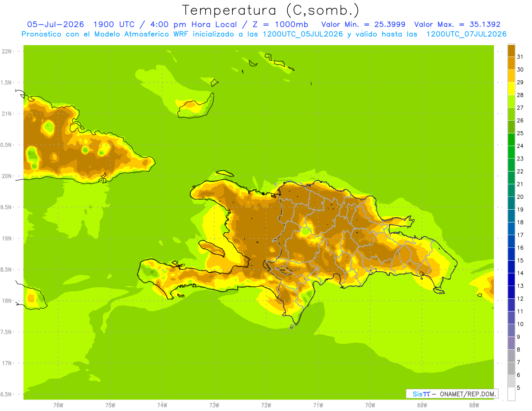Viewport: 532px width, 411px height.
Task: Click the '73W' longitude axis label
Action: point(214,405)
